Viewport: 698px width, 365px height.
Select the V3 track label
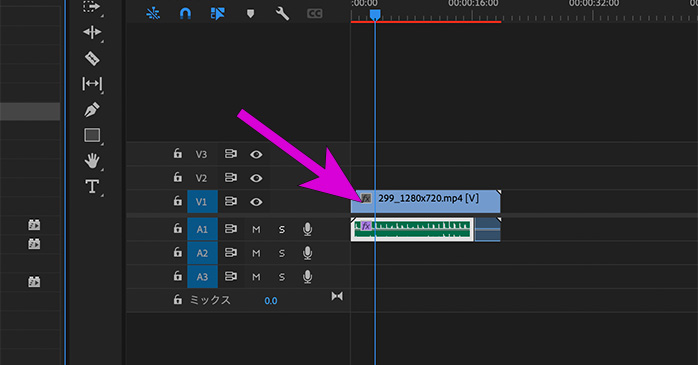201,154
